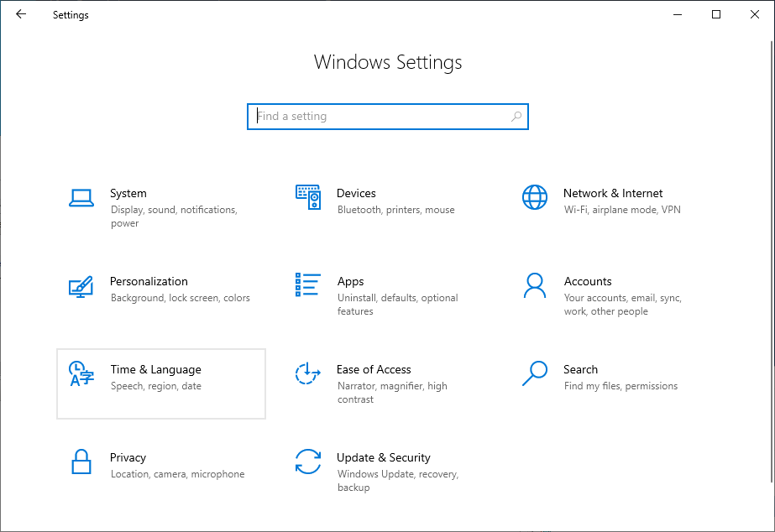The image size is (775, 532).
Task: Select the Network & Internet globe icon
Action: (535, 197)
